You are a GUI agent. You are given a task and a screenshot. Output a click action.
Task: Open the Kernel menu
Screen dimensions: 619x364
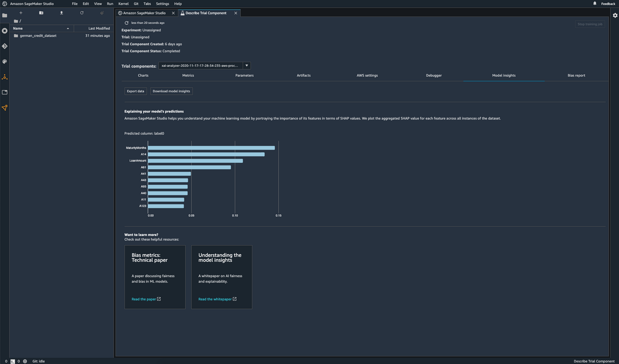coord(123,4)
